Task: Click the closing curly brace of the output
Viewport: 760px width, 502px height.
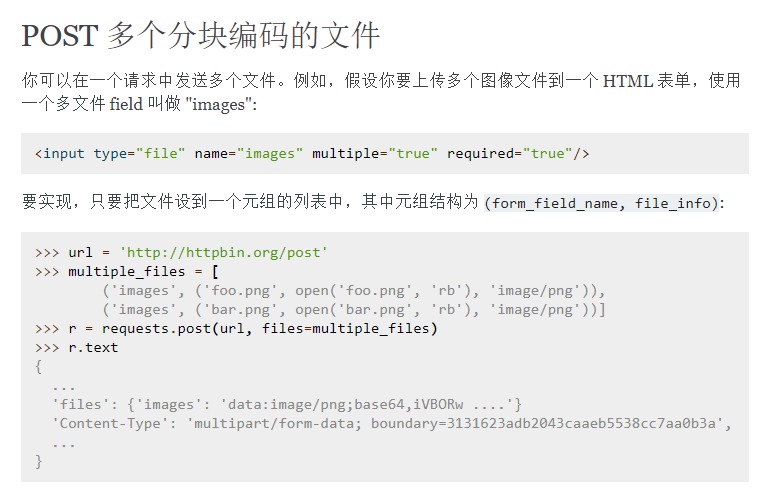Action: pyautogui.click(x=39, y=461)
